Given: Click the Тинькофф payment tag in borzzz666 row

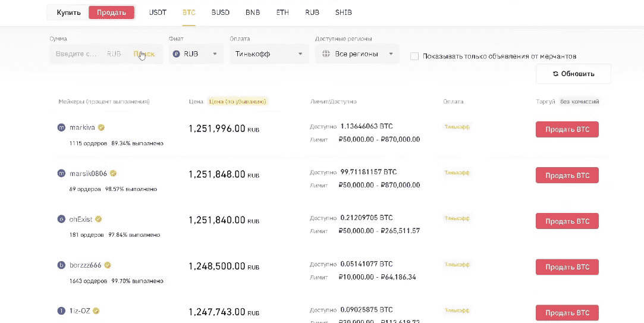Looking at the screenshot, I should point(457,265).
